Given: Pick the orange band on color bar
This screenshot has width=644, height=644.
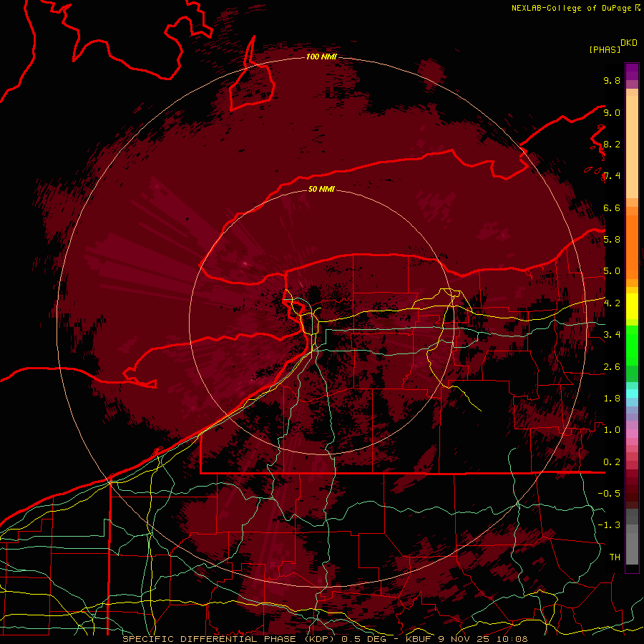Looking at the screenshot, I should pos(632,246).
